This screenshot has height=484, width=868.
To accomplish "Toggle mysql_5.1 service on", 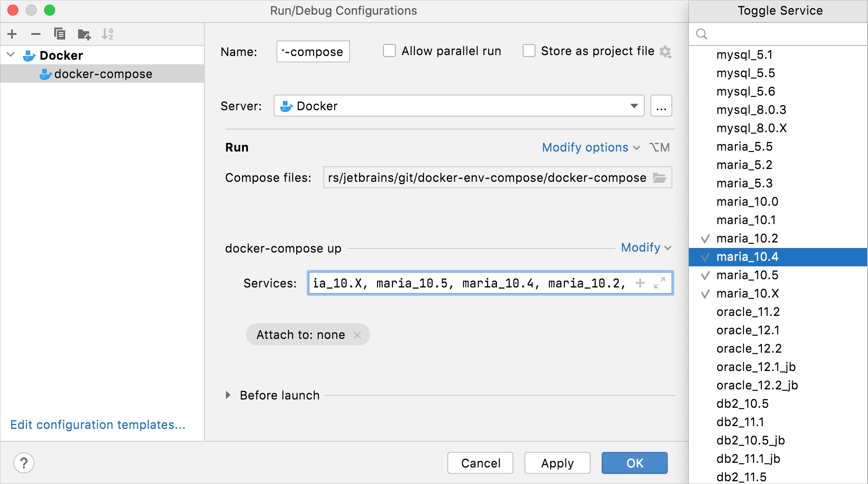I will pos(778,55).
